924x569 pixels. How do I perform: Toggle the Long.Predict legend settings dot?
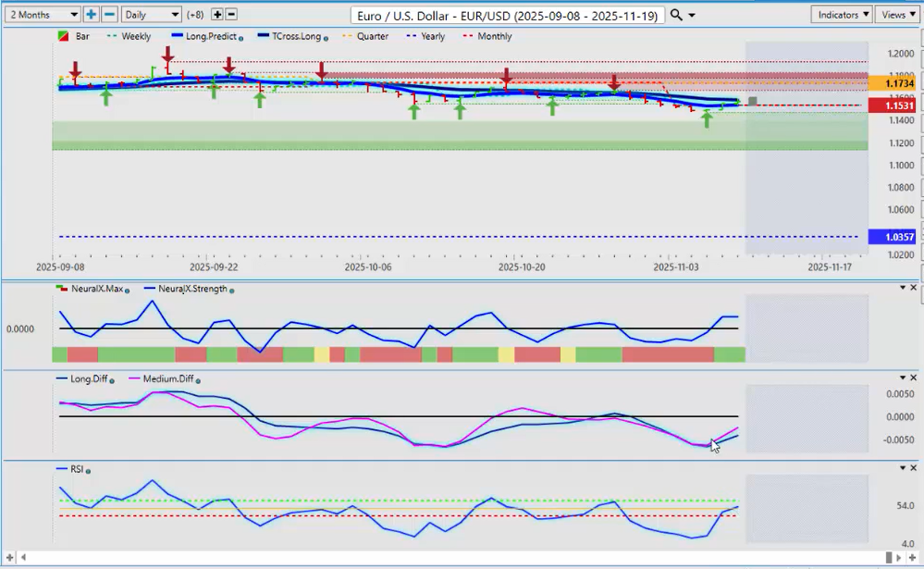[x=240, y=37]
